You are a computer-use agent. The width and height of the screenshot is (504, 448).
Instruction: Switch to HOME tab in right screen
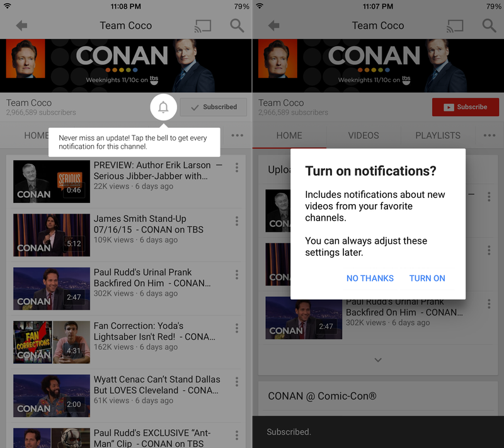(x=289, y=135)
